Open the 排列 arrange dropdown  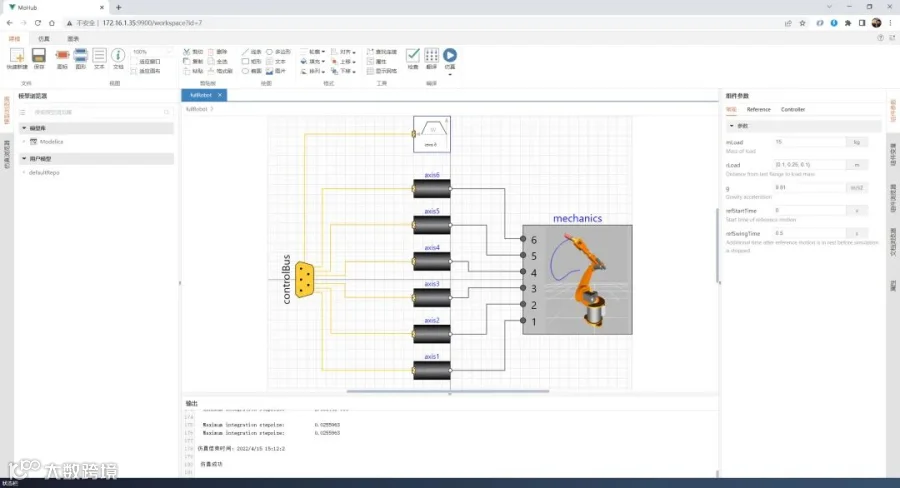click(313, 71)
